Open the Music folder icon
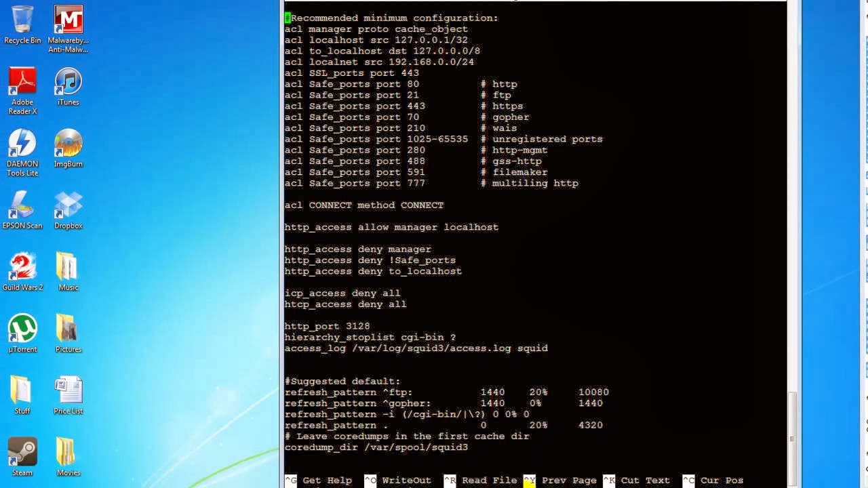The image size is (868, 488). tap(68, 272)
